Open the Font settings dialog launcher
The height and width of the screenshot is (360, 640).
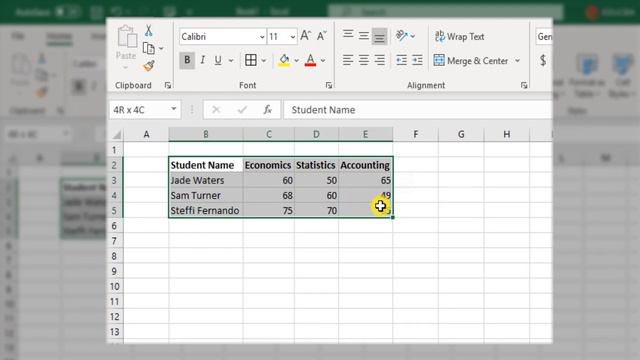[329, 85]
